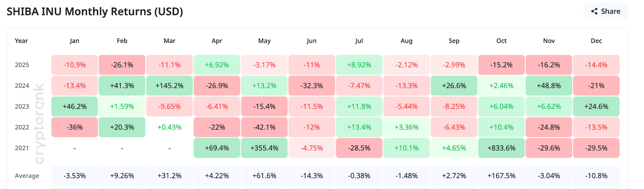Click the Share button

(605, 11)
